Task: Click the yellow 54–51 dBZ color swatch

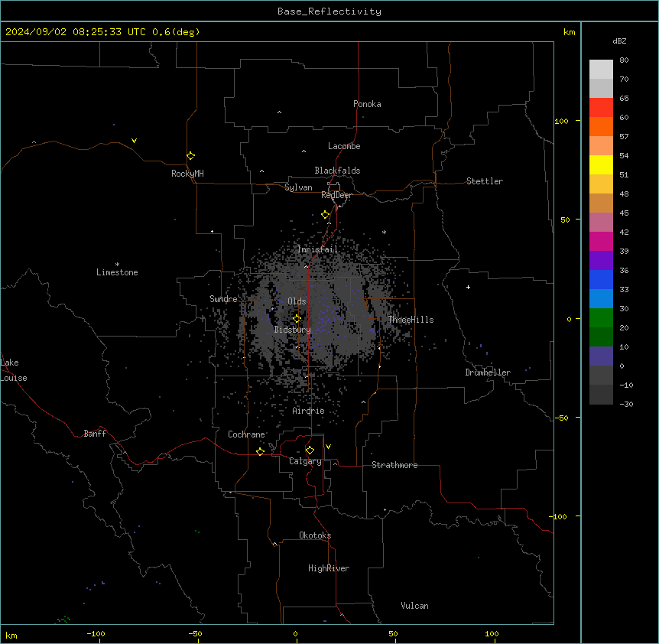Action: pyautogui.click(x=601, y=164)
